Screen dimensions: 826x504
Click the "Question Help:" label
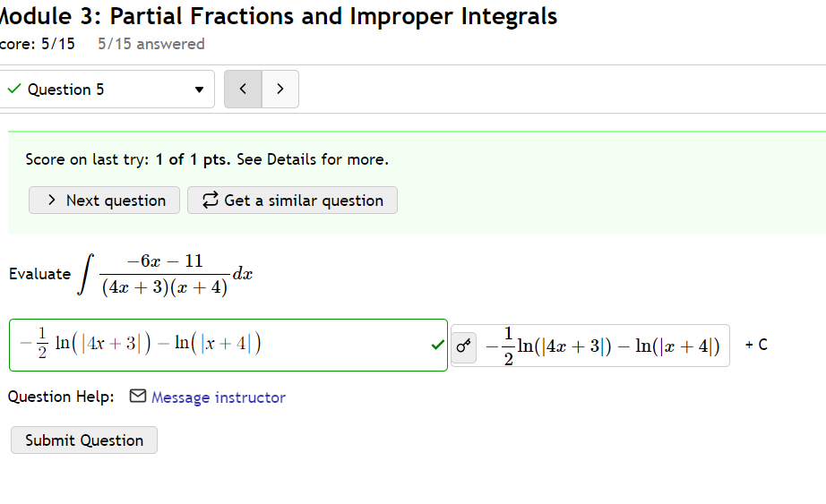click(61, 397)
